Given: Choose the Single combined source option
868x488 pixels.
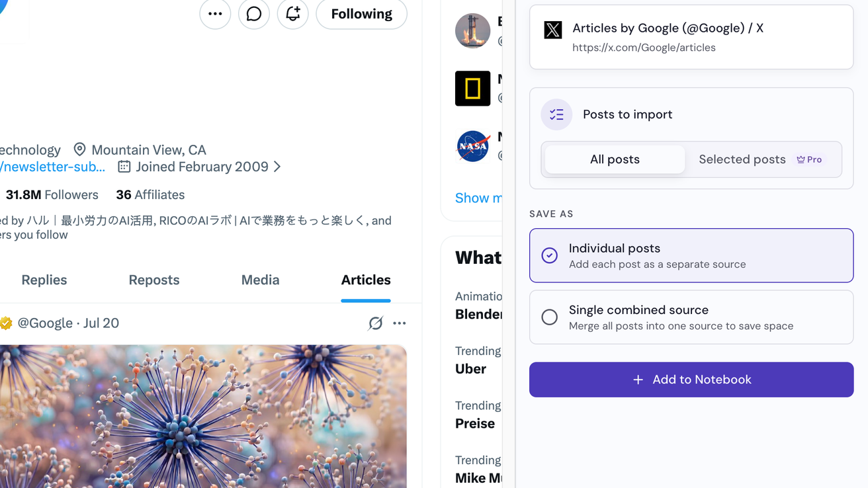Looking at the screenshot, I should tap(691, 317).
